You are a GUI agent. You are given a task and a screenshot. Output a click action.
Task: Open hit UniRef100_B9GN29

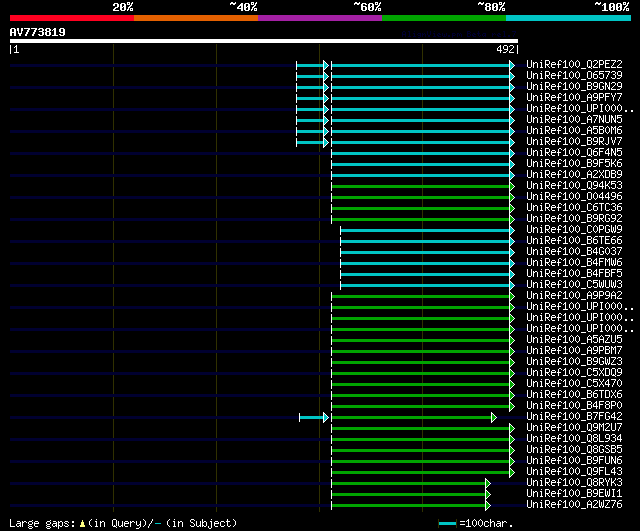(x=574, y=87)
